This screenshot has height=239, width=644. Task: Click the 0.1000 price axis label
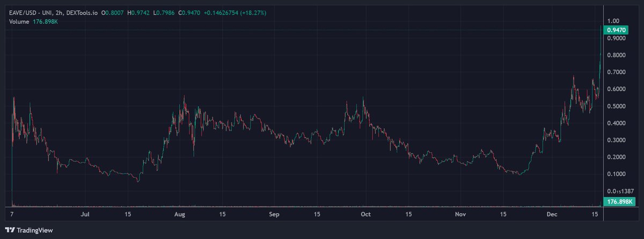tap(616, 174)
